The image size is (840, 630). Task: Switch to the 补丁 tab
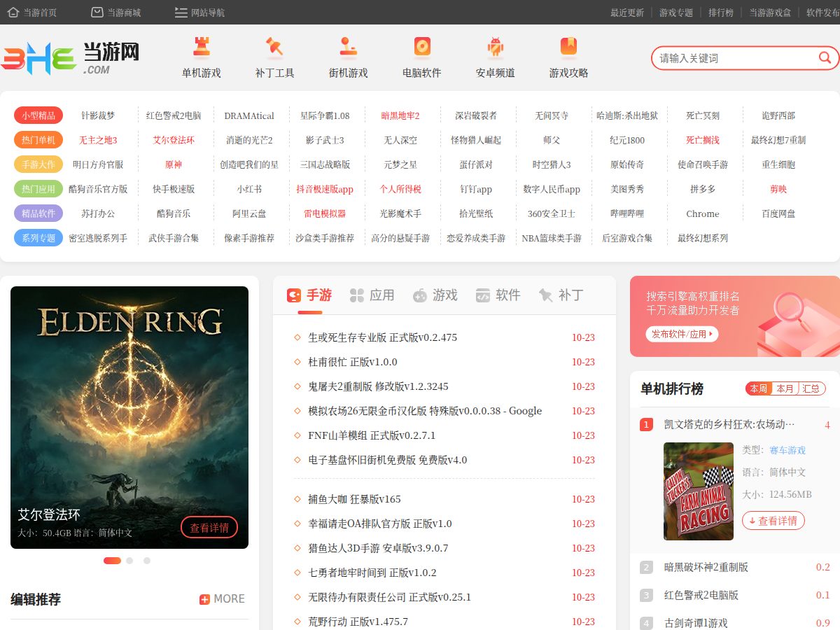[x=561, y=295]
